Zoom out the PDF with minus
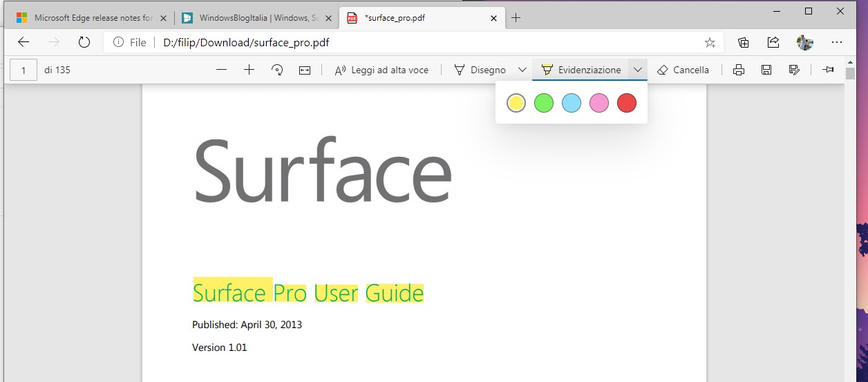This screenshot has width=868, height=382. click(x=221, y=70)
